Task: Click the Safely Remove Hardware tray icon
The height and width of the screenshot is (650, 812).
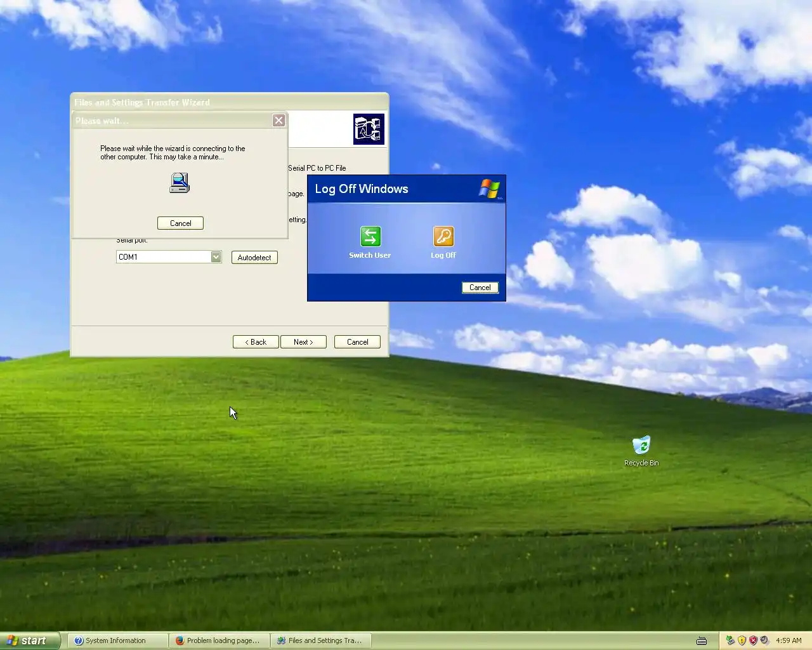Action: tap(730, 640)
